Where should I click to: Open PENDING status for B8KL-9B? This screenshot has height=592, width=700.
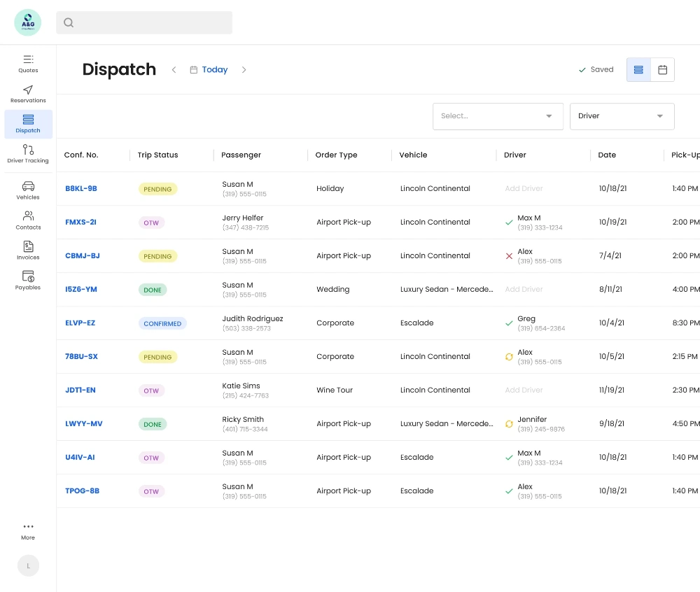(x=157, y=189)
